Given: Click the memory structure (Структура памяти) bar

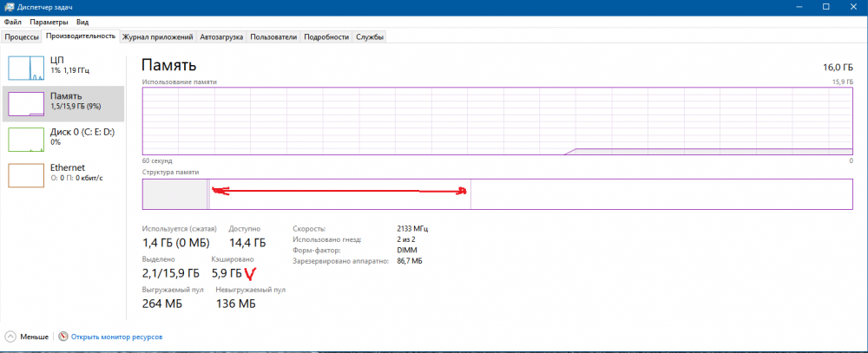Looking at the screenshot, I should click(x=496, y=193).
